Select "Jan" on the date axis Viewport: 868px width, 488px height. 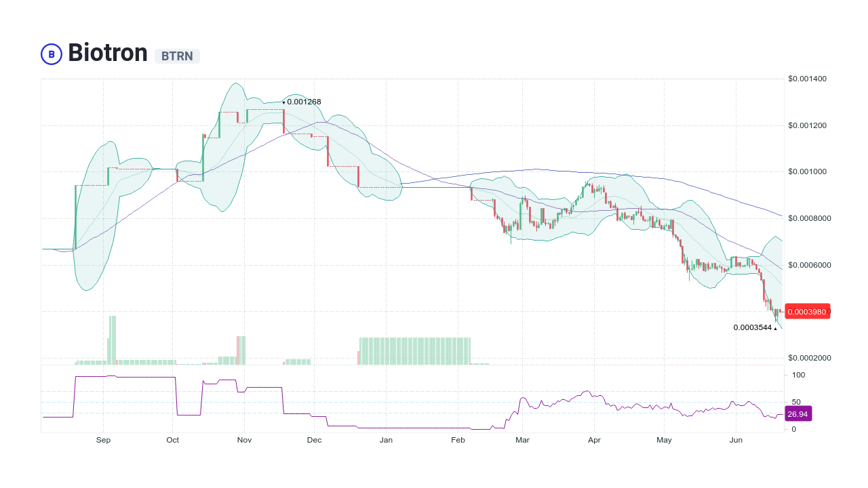pos(386,440)
